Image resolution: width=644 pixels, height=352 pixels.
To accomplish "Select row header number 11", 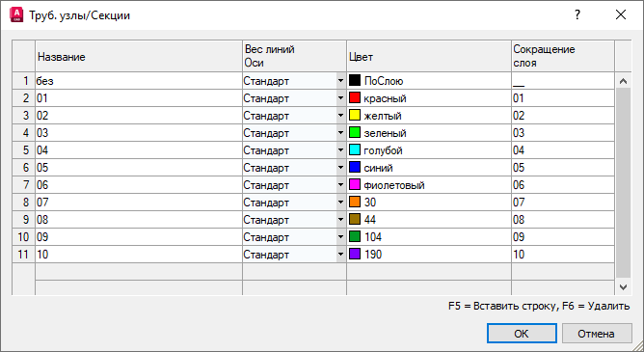I will click(23, 255).
